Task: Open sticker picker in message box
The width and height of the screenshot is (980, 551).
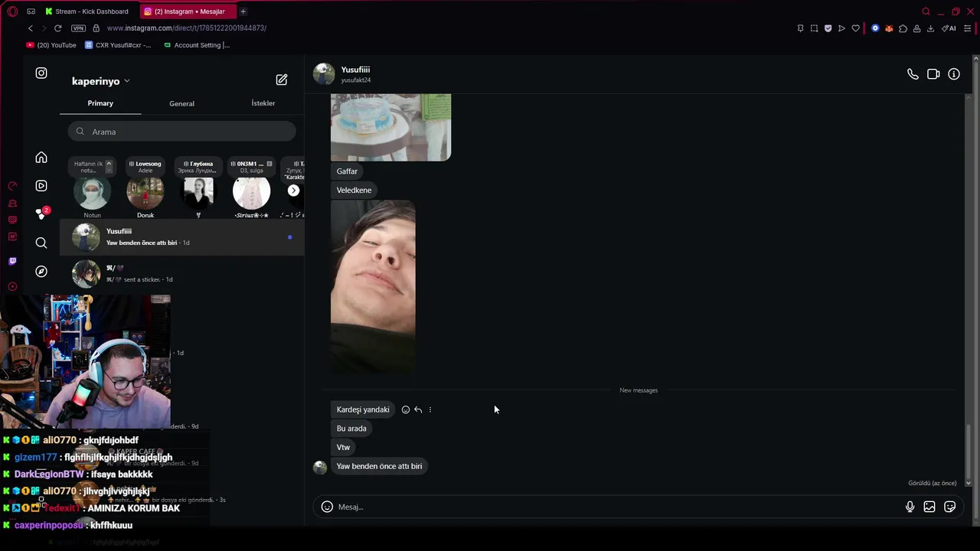Action: pos(950,507)
